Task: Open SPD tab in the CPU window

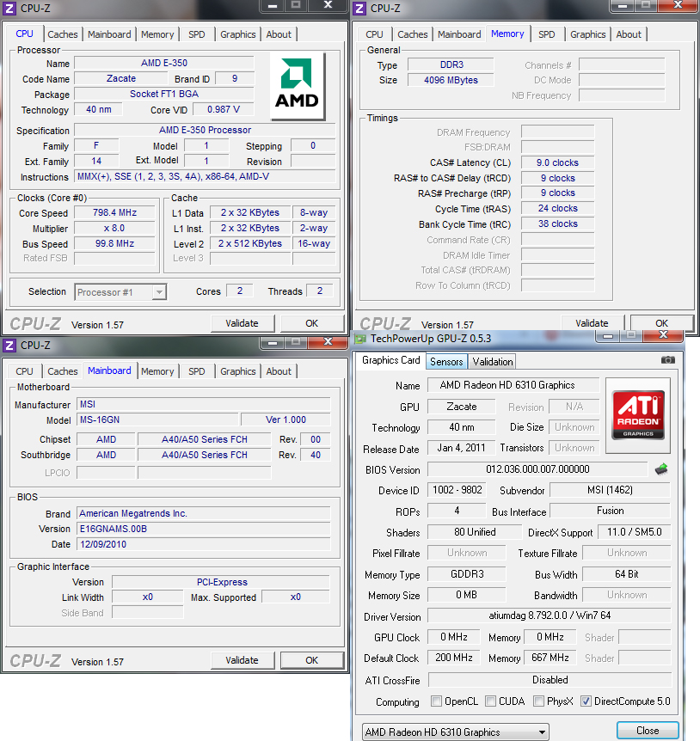Action: 197,34
